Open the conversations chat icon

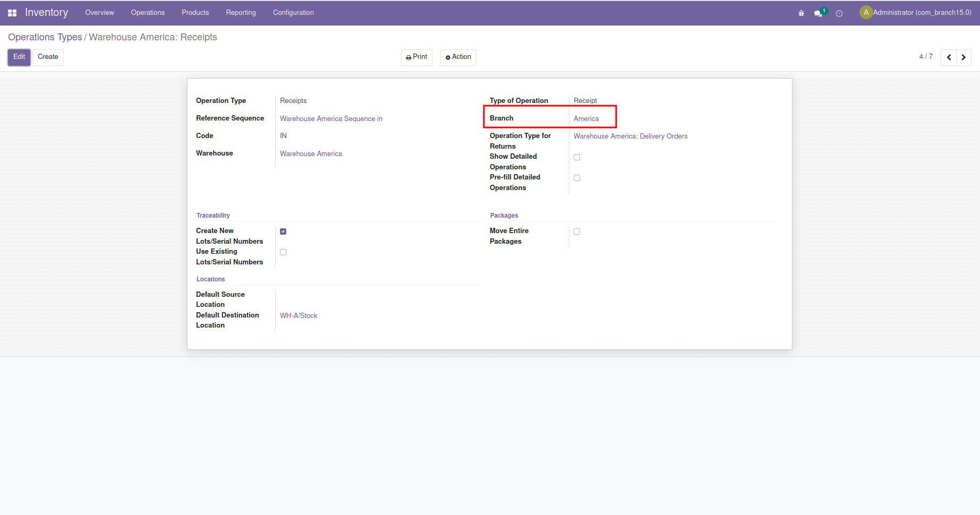819,13
